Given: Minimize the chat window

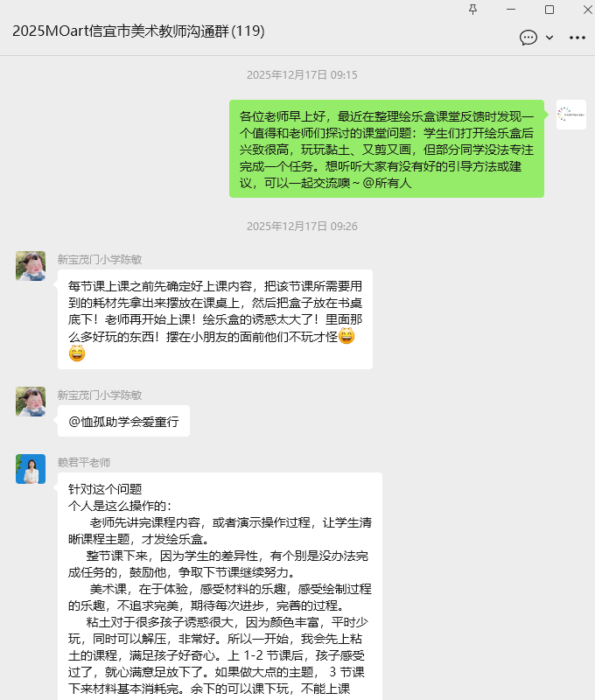Looking at the screenshot, I should [511, 10].
